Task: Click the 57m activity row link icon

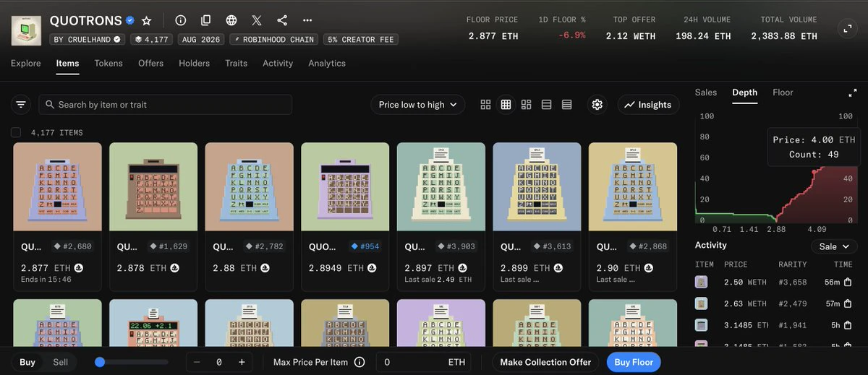Action: 848,303
